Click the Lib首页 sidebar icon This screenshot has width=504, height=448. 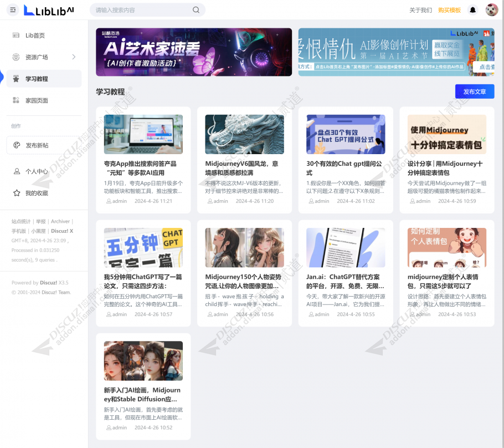(16, 35)
